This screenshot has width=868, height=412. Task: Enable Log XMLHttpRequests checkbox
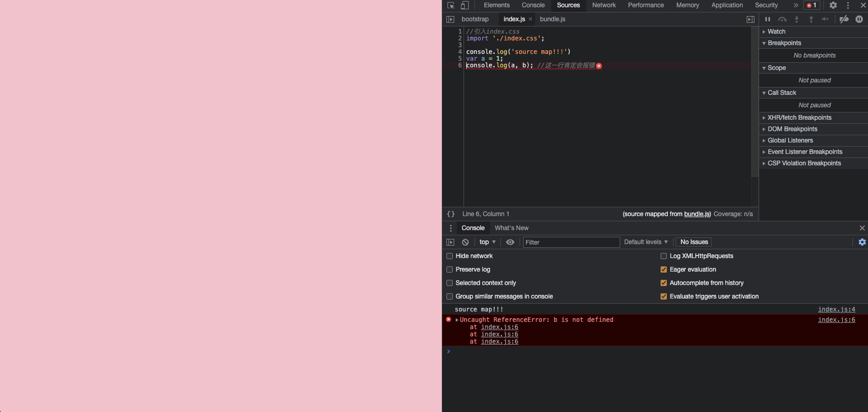point(664,256)
